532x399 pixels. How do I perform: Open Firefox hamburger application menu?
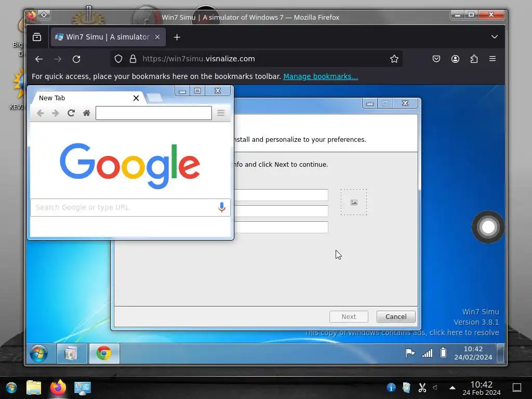493,59
